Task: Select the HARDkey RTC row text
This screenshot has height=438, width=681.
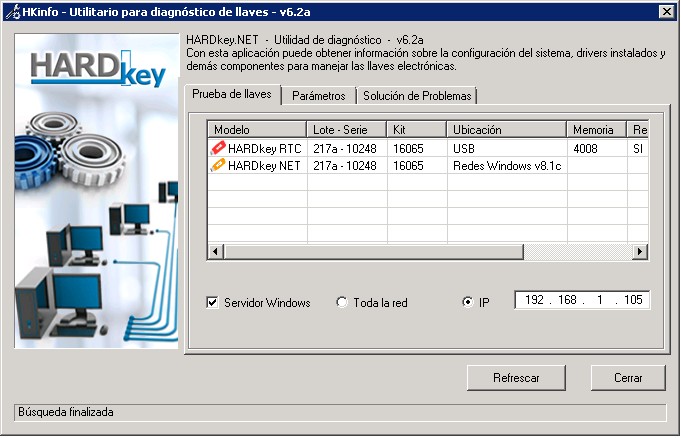Action: [264, 149]
